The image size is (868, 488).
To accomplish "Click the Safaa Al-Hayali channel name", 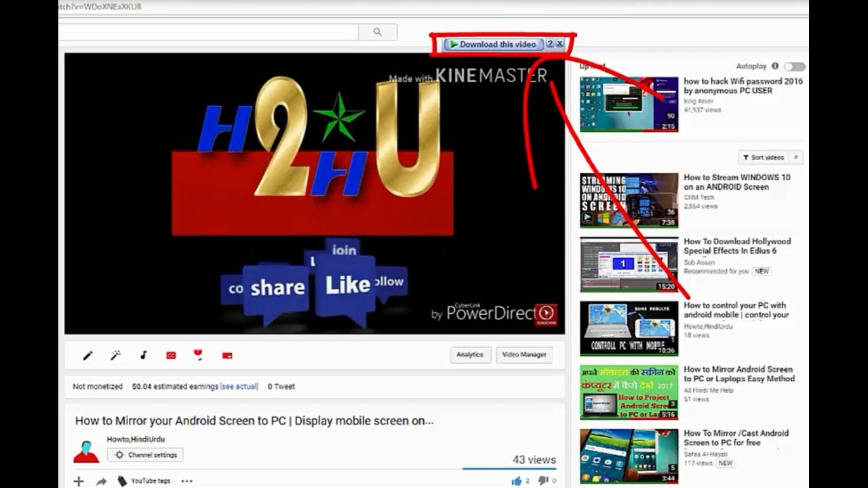I will (705, 454).
